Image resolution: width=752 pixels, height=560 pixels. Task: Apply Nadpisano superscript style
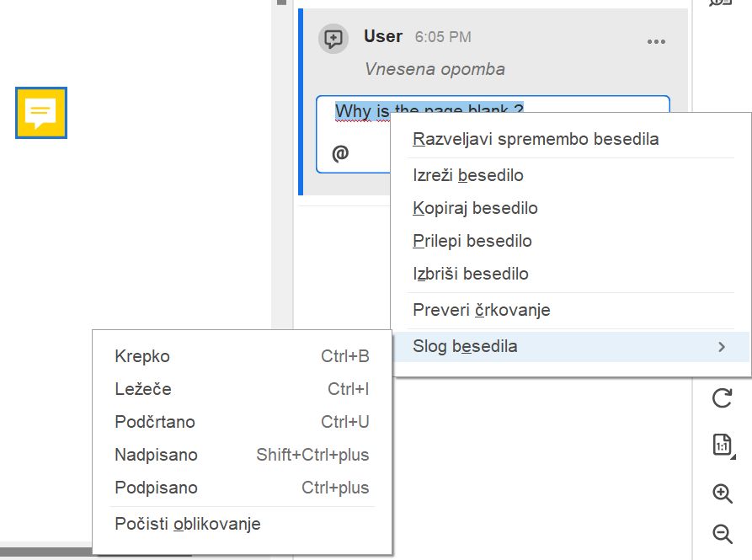point(156,455)
